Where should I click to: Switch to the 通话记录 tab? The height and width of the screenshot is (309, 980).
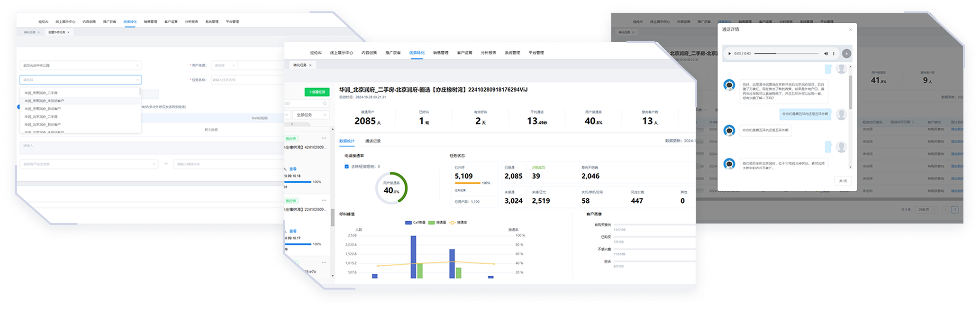(x=372, y=141)
